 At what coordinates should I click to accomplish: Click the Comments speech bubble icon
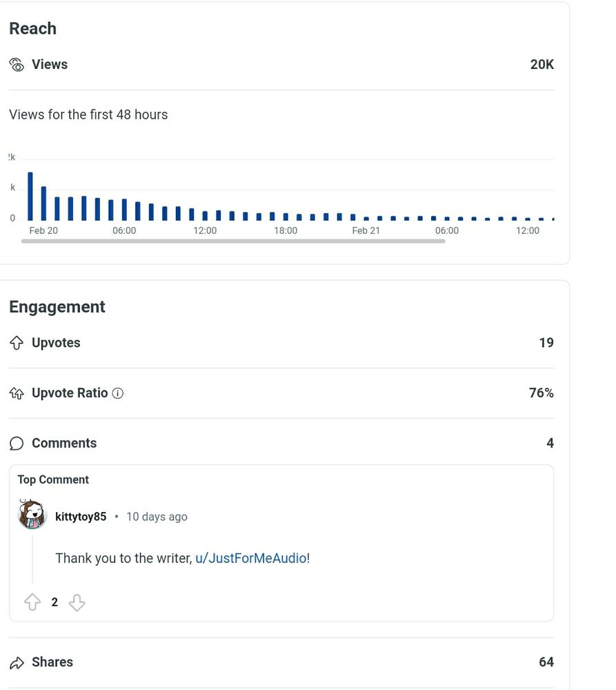[16, 443]
